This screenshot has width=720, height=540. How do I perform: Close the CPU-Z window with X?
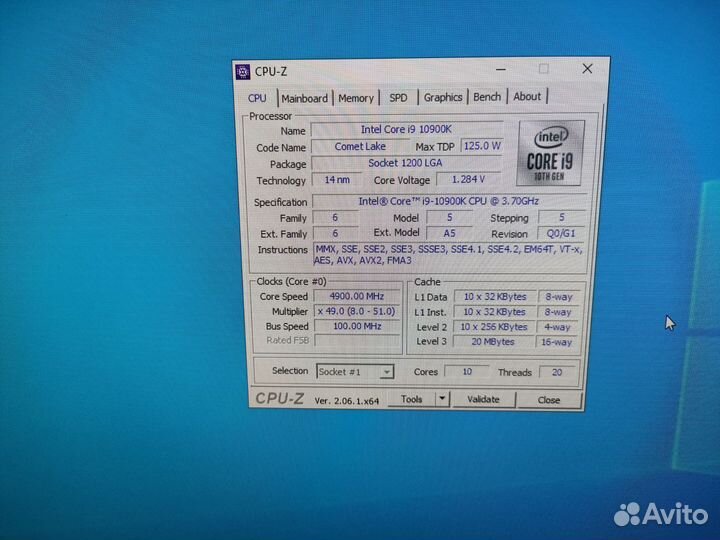[587, 68]
